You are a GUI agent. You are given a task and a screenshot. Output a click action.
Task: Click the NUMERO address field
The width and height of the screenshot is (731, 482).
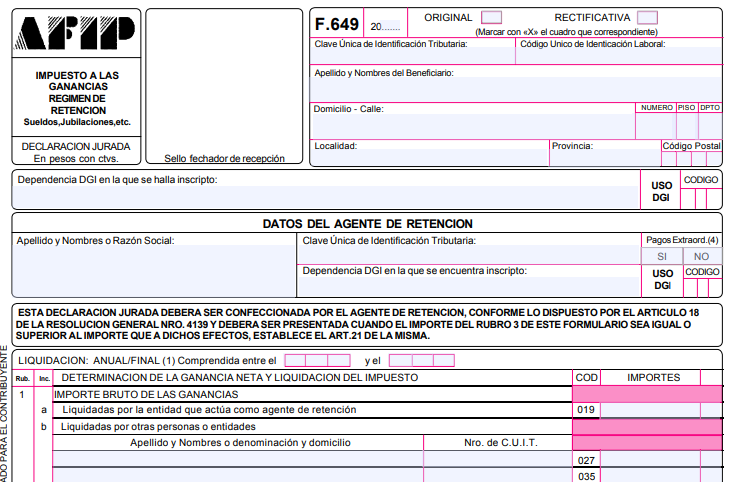[656, 125]
